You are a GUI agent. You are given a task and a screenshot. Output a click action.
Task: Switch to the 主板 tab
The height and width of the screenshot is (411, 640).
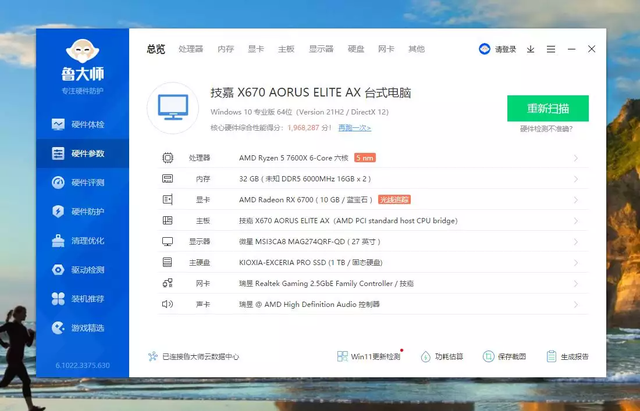[286, 49]
